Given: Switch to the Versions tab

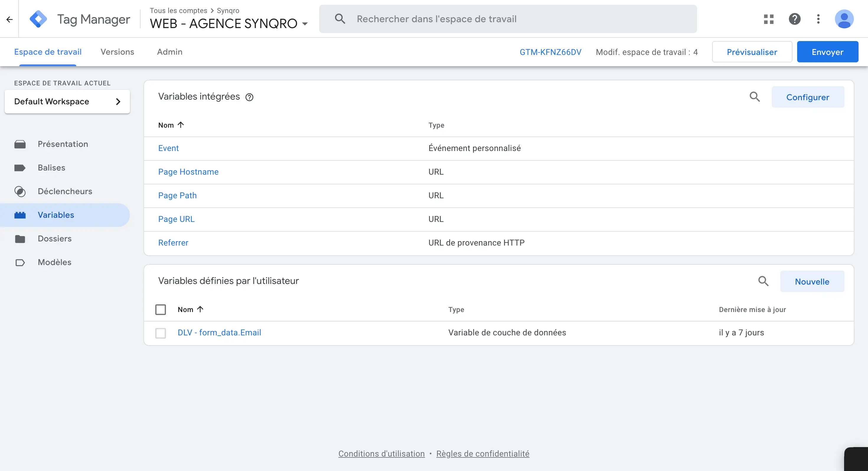Looking at the screenshot, I should pyautogui.click(x=117, y=52).
